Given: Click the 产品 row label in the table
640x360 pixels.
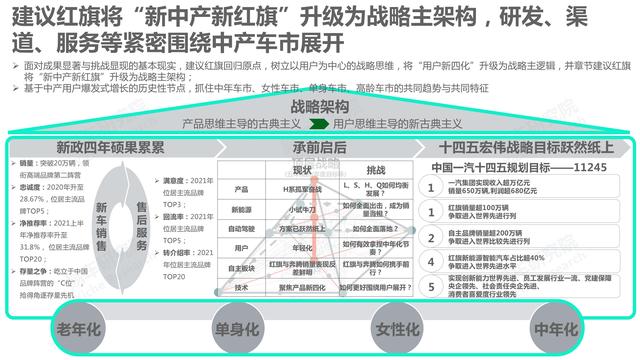Looking at the screenshot, I should click(x=242, y=189).
